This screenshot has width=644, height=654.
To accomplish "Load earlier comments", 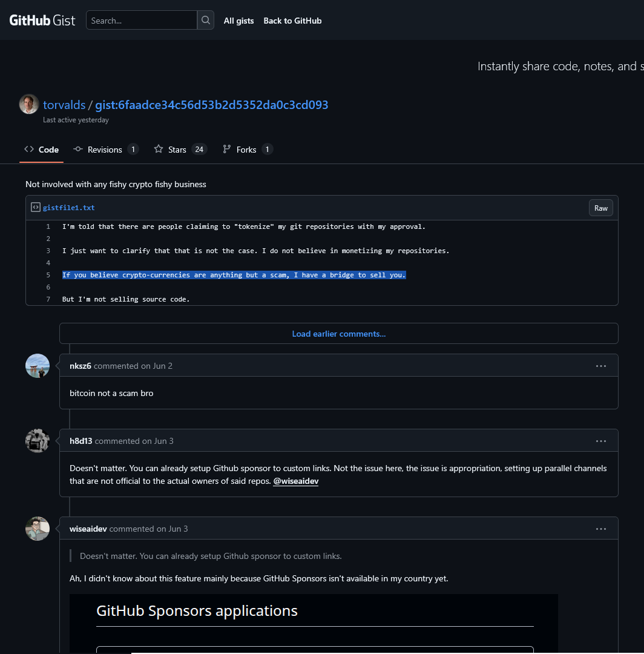I will pyautogui.click(x=338, y=334).
